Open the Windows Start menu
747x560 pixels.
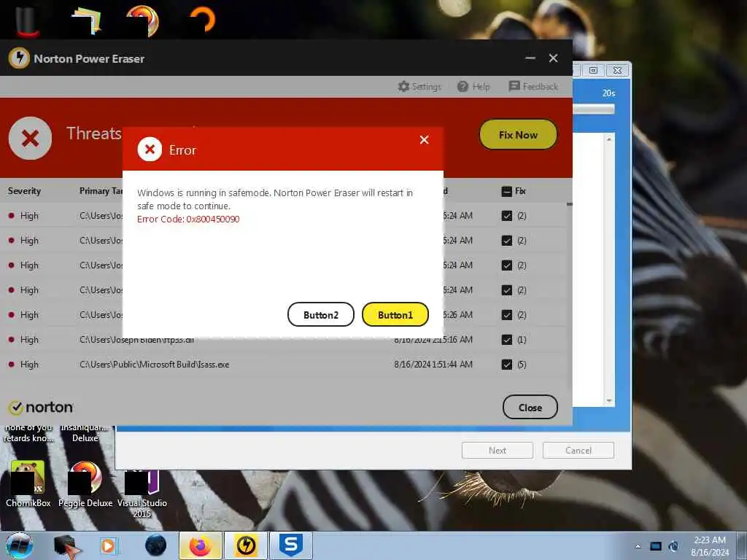[x=19, y=545]
